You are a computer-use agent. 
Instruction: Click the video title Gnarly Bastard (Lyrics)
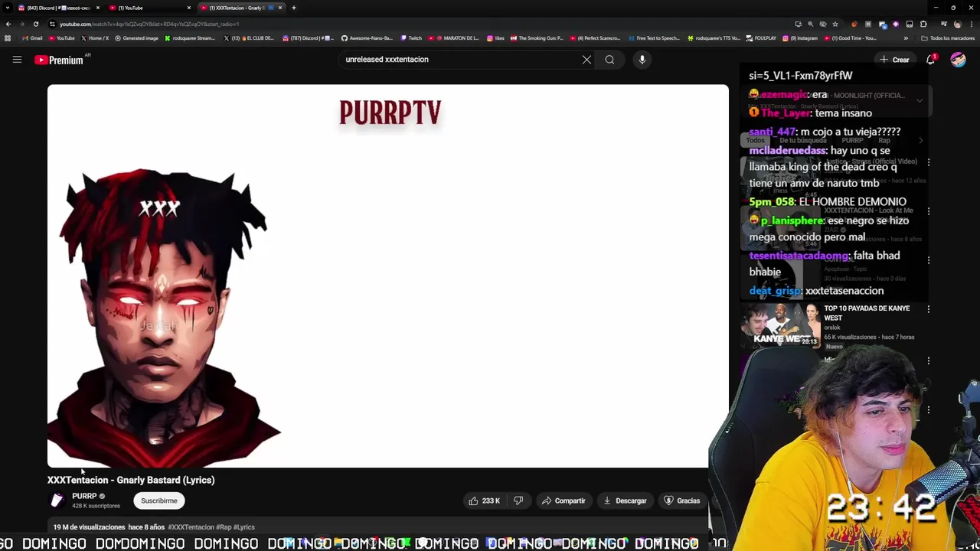(x=131, y=480)
